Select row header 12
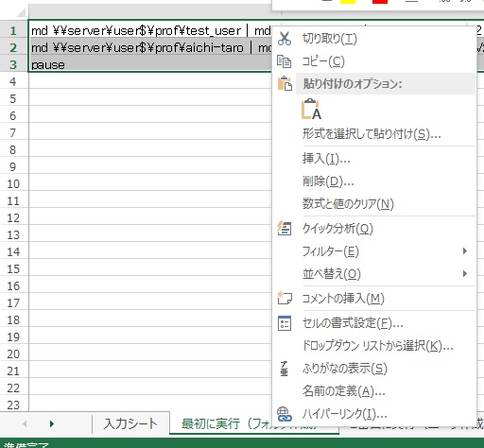This screenshot has height=448, width=484. point(13,217)
